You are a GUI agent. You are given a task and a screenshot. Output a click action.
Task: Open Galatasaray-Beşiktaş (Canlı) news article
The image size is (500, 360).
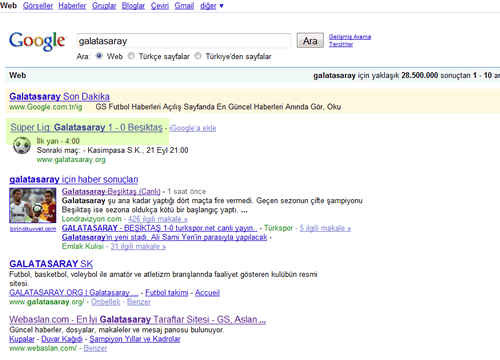pos(111,191)
